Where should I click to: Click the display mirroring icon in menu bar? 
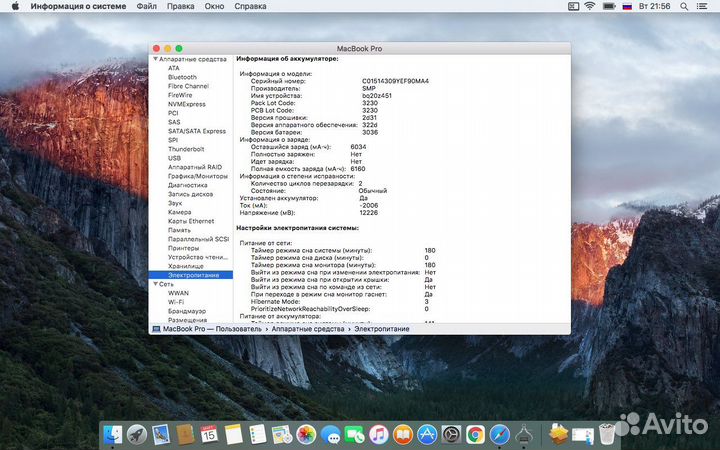pos(573,6)
